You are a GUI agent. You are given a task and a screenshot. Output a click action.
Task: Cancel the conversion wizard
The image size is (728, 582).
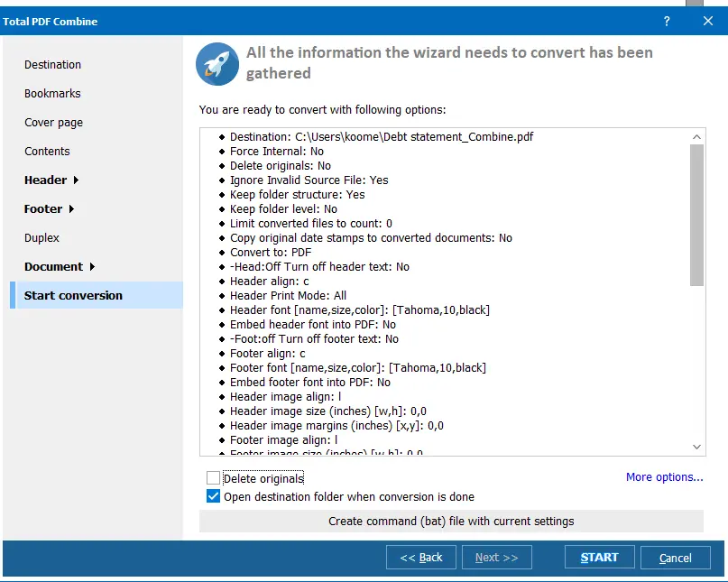pyautogui.click(x=675, y=557)
